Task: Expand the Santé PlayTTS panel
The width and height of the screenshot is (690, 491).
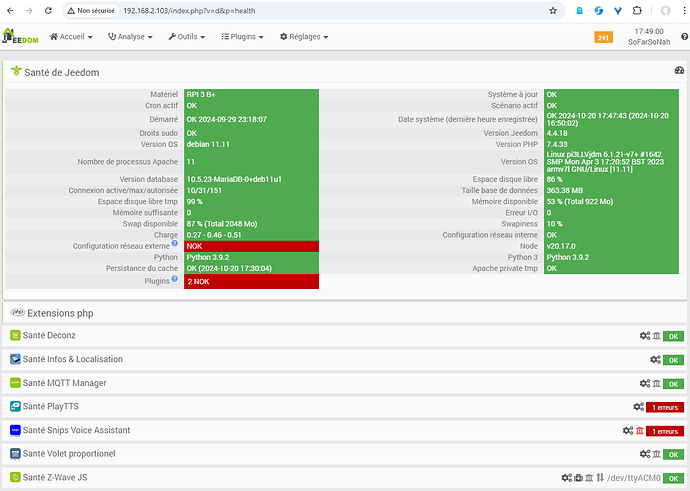Action: pyautogui.click(x=345, y=407)
